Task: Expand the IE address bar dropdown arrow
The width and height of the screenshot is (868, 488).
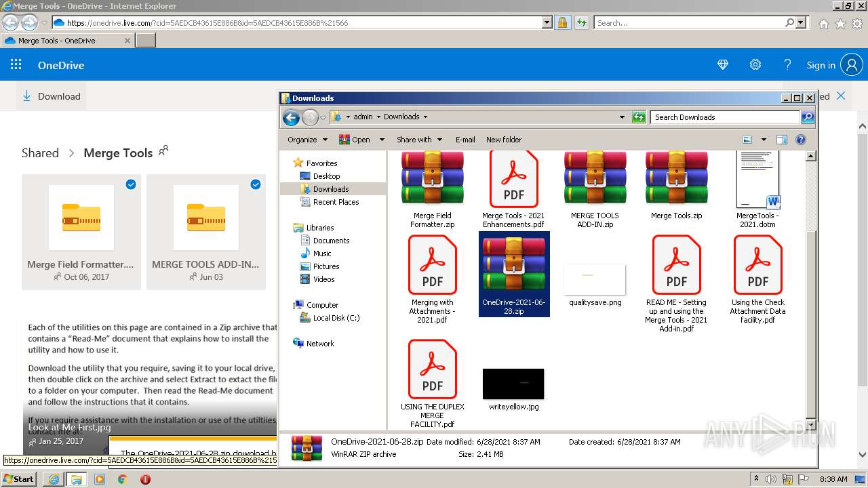Action: (x=547, y=22)
